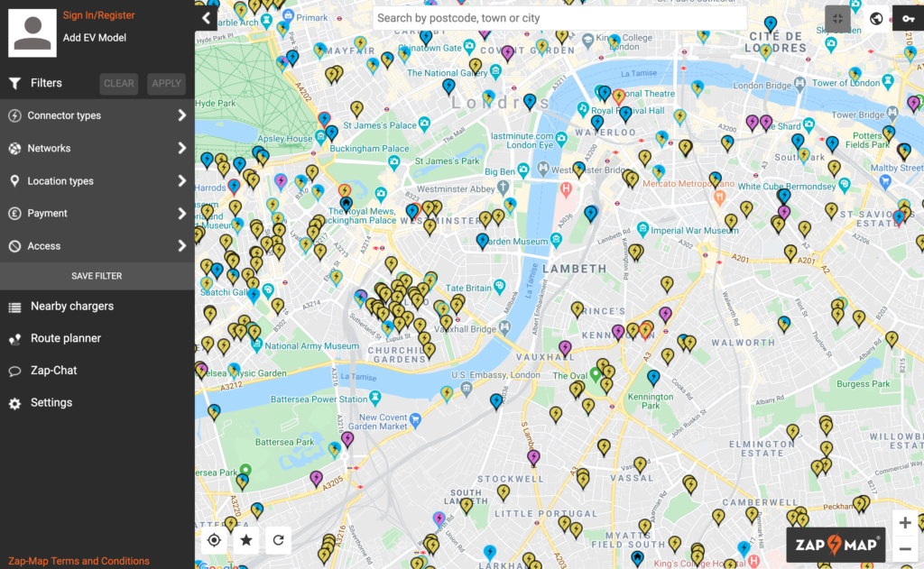Center map on my location

(x=214, y=539)
